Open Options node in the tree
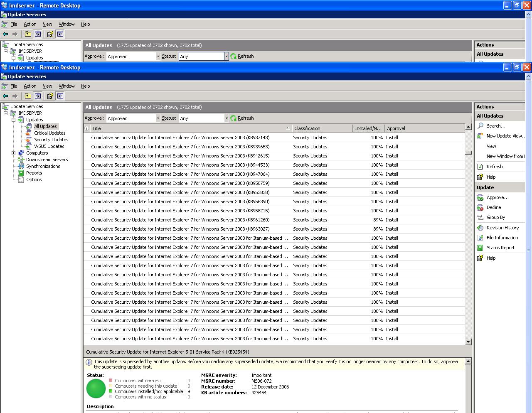 point(34,179)
